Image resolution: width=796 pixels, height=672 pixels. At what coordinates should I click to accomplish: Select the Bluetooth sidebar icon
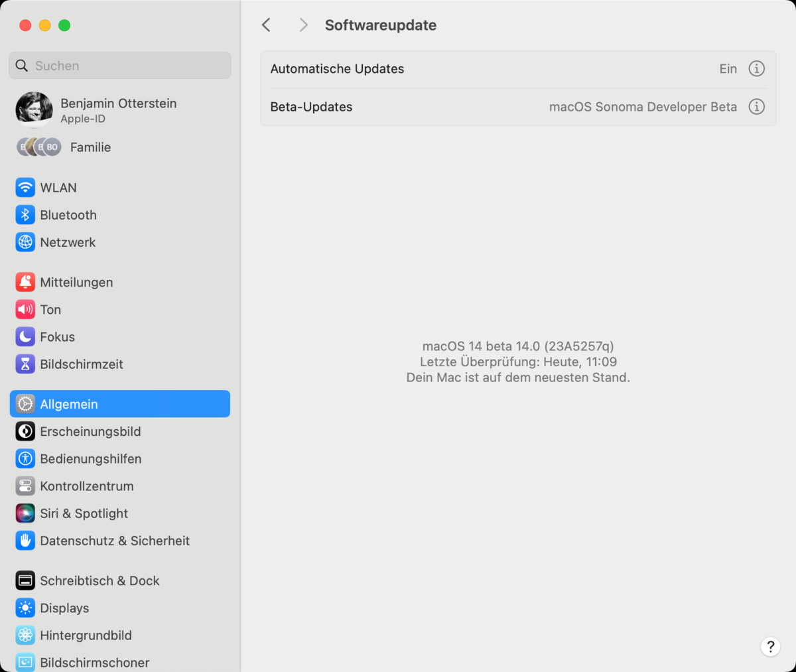click(x=25, y=214)
